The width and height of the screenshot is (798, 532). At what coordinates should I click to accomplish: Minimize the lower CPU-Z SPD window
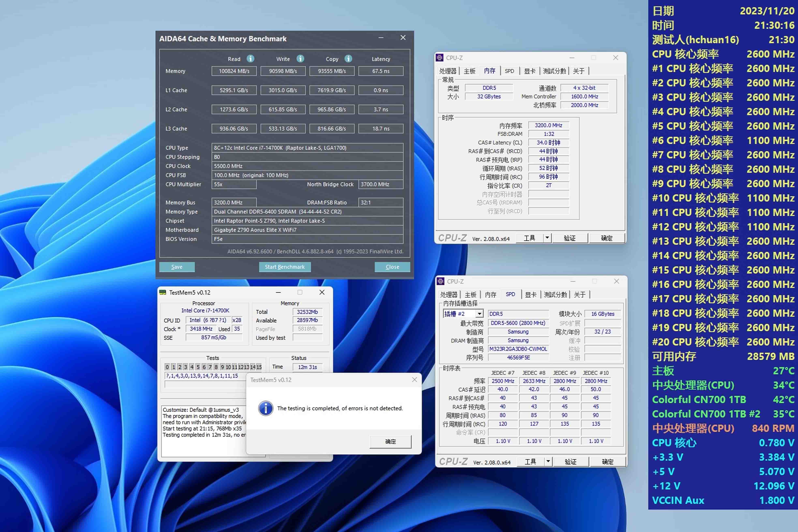[x=573, y=281]
